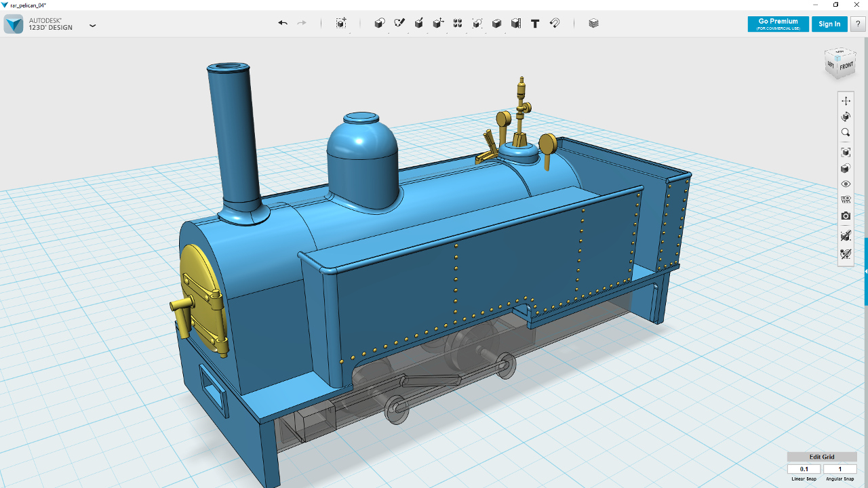Image resolution: width=868 pixels, height=488 pixels.
Task: Toggle the grid visibility icon
Action: (846, 200)
